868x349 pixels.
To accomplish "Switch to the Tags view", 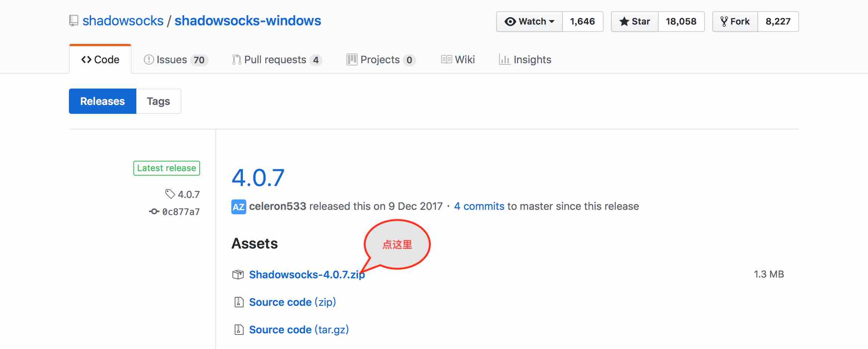I will pos(158,101).
